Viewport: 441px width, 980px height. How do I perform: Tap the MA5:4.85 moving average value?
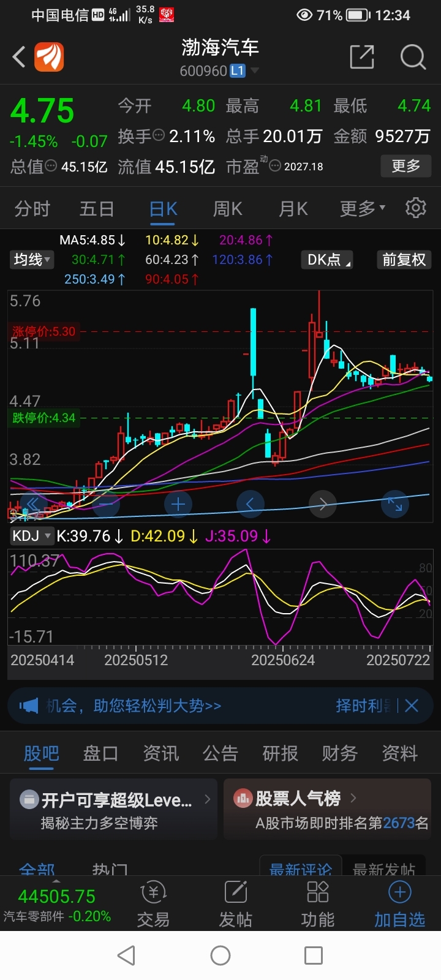[92, 240]
